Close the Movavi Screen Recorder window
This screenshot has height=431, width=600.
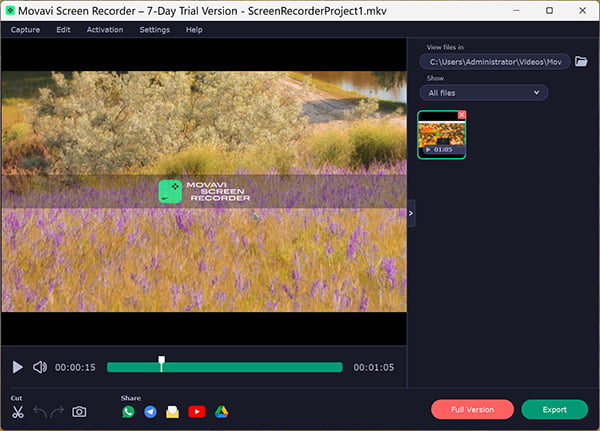pyautogui.click(x=582, y=10)
